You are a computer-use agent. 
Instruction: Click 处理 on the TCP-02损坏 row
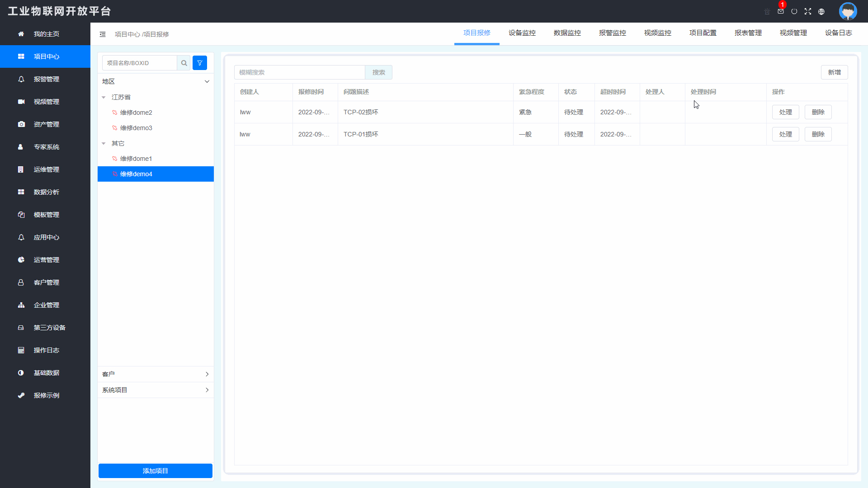(x=786, y=112)
